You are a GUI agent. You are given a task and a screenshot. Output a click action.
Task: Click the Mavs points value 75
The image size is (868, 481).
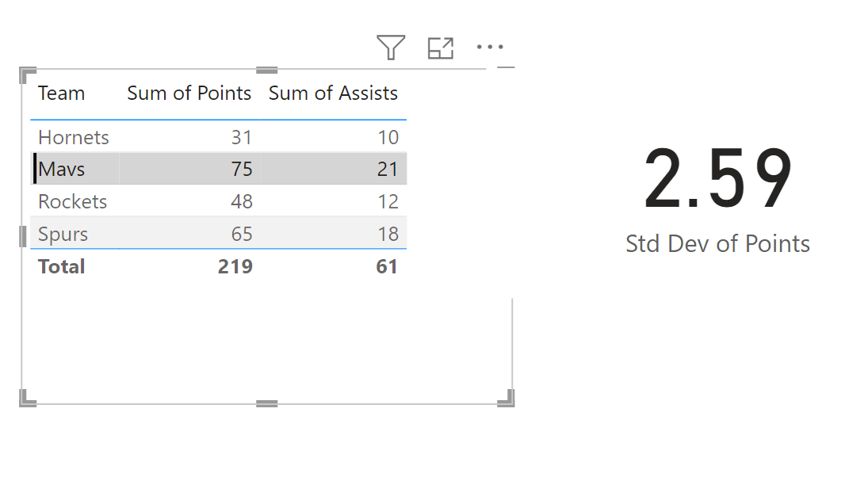point(242,169)
